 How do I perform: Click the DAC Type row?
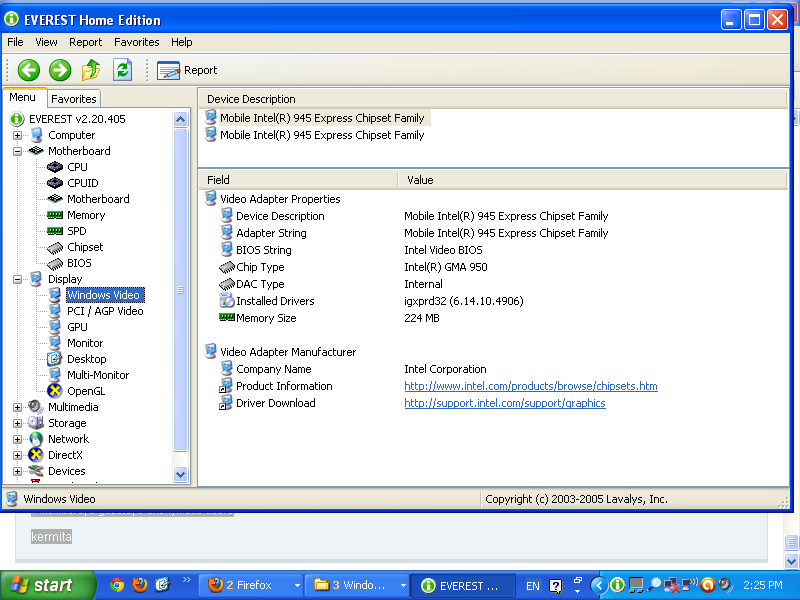[493, 284]
